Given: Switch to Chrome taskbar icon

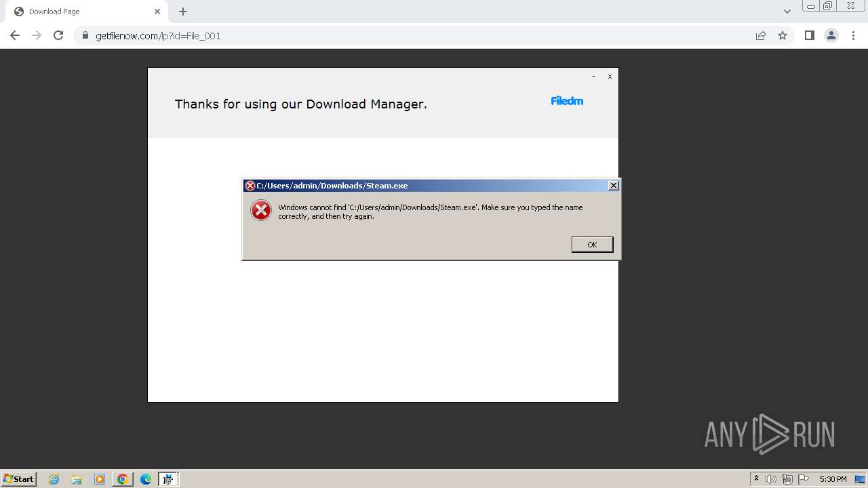Looking at the screenshot, I should coord(122,479).
